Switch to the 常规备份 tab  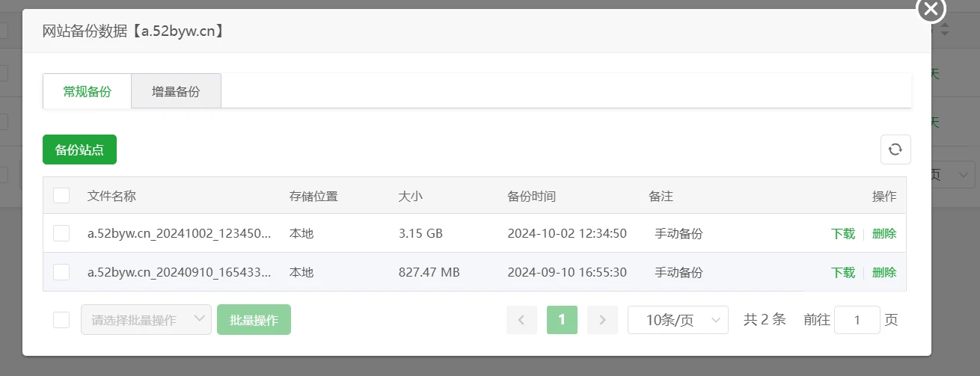pyautogui.click(x=88, y=91)
